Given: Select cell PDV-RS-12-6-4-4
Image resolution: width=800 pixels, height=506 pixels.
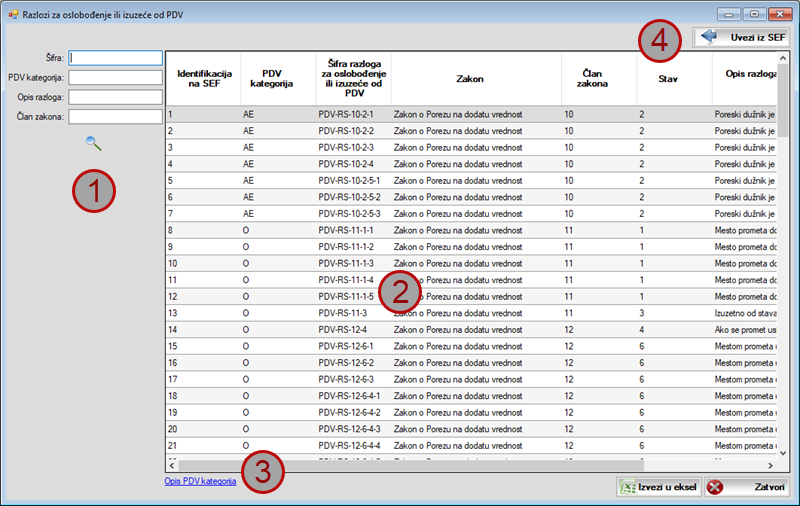Looking at the screenshot, I should 354,446.
